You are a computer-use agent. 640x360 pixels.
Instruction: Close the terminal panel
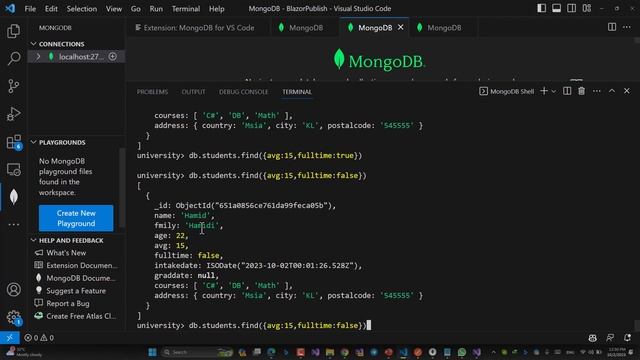627,91
